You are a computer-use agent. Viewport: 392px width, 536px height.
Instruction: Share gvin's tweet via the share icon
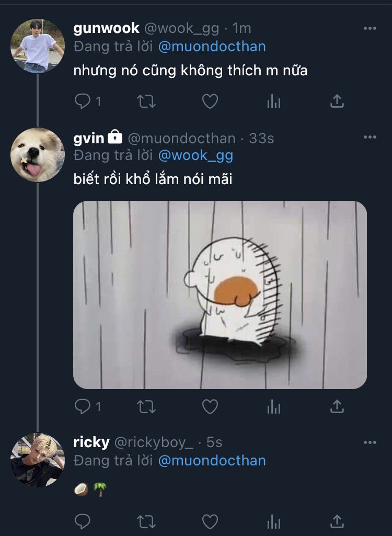coord(337,406)
